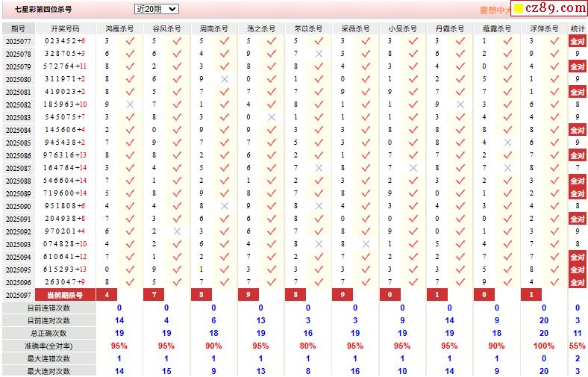Image resolution: width=588 pixels, height=377 pixels.
Task: Select the 小旻杀号 column header
Action: [x=403, y=28]
